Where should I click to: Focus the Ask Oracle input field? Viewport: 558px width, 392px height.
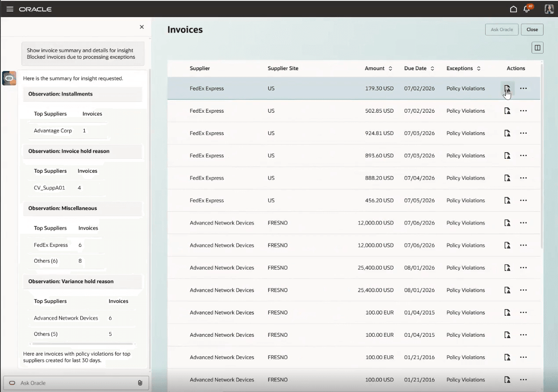(76, 383)
